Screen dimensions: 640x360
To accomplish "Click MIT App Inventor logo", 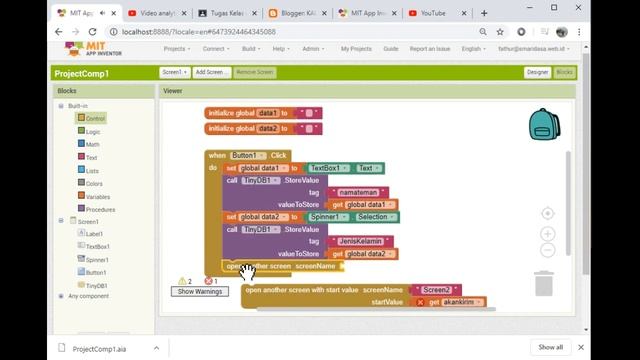I will 93,49.
